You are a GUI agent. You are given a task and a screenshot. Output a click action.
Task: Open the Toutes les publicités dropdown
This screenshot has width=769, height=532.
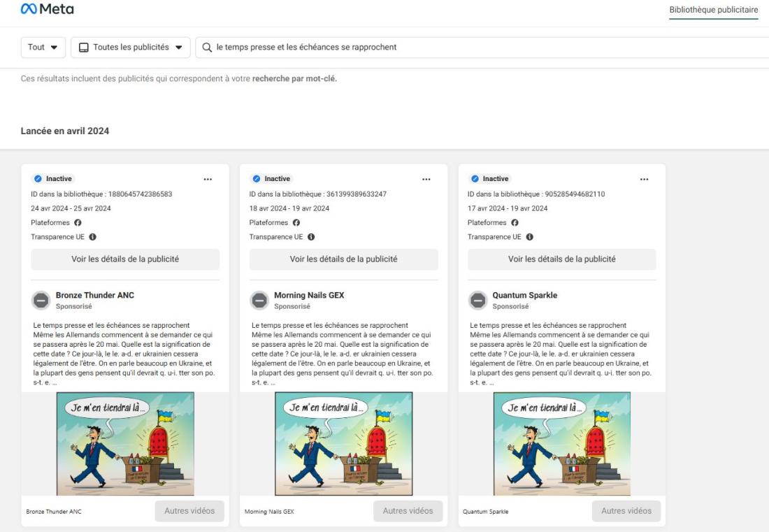131,47
